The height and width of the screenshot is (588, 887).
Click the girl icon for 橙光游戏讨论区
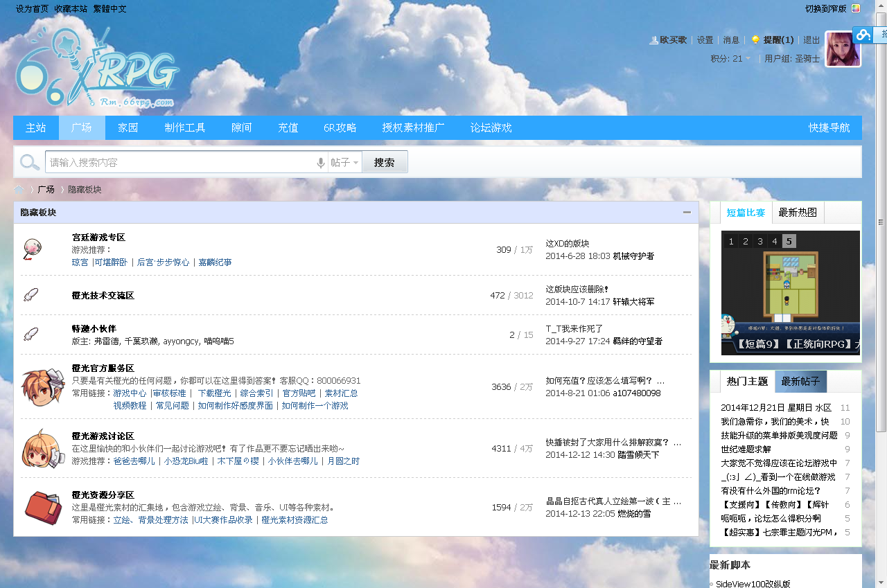(43, 449)
